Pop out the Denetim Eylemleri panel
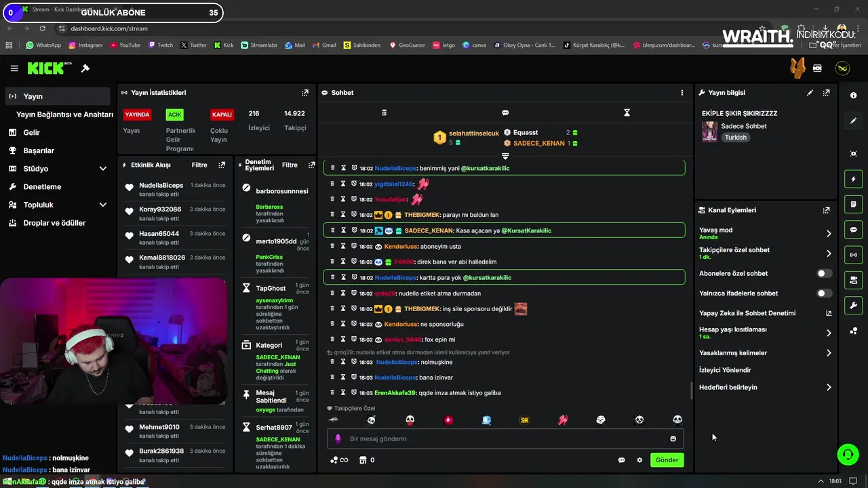 coord(311,165)
